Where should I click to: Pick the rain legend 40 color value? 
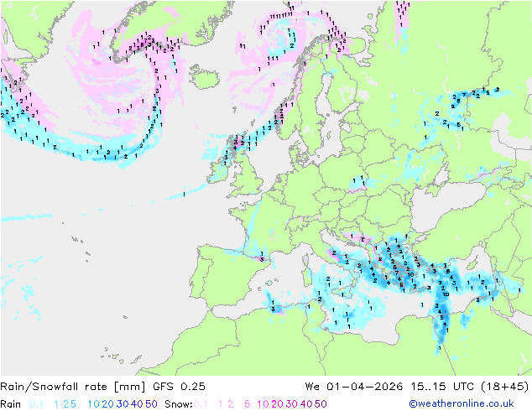137,404
